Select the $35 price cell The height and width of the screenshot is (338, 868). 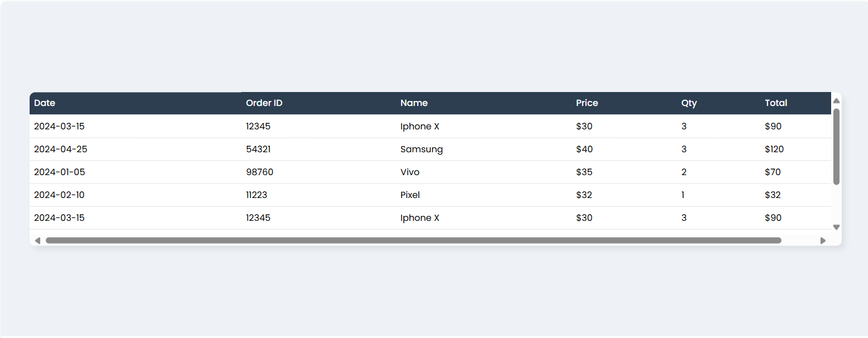584,172
